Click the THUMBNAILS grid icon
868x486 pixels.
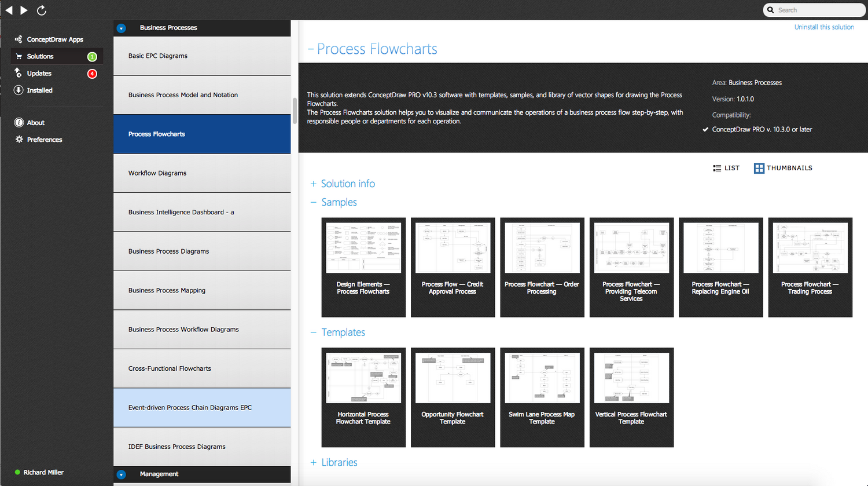tap(759, 168)
